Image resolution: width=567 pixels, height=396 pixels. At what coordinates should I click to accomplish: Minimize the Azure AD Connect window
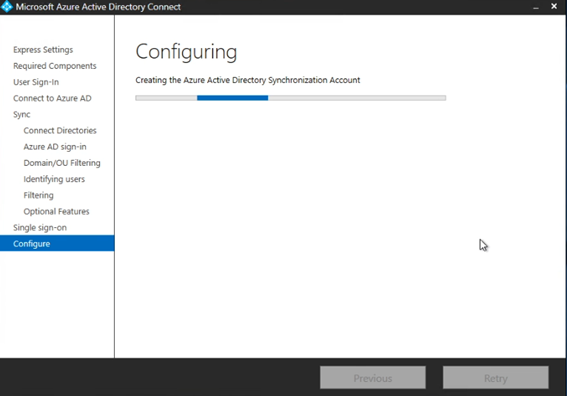[536, 7]
